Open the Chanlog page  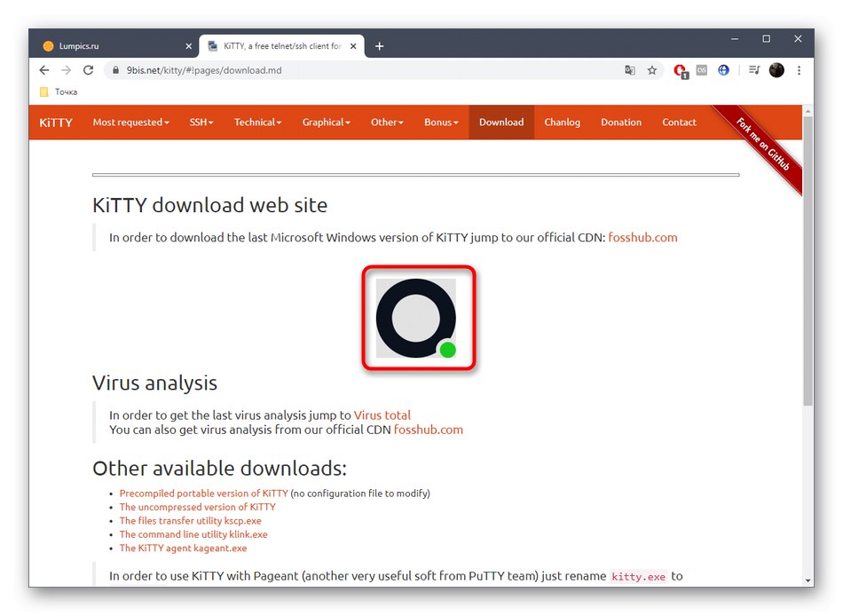pos(563,122)
